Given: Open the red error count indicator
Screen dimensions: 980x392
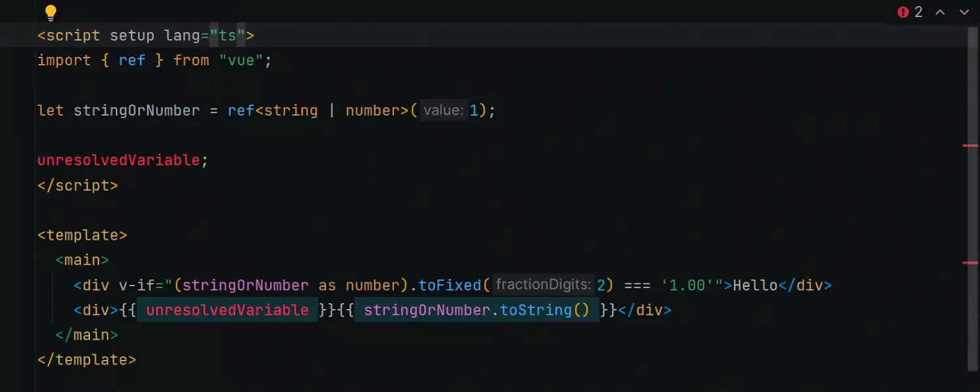Looking at the screenshot, I should [x=909, y=12].
